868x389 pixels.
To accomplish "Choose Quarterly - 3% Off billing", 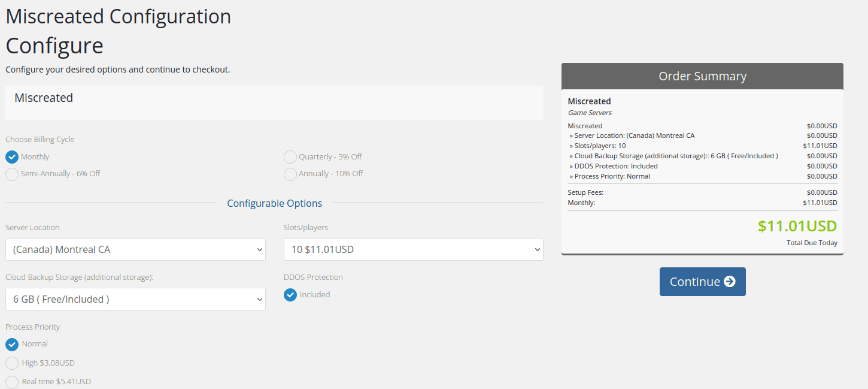I will [290, 157].
